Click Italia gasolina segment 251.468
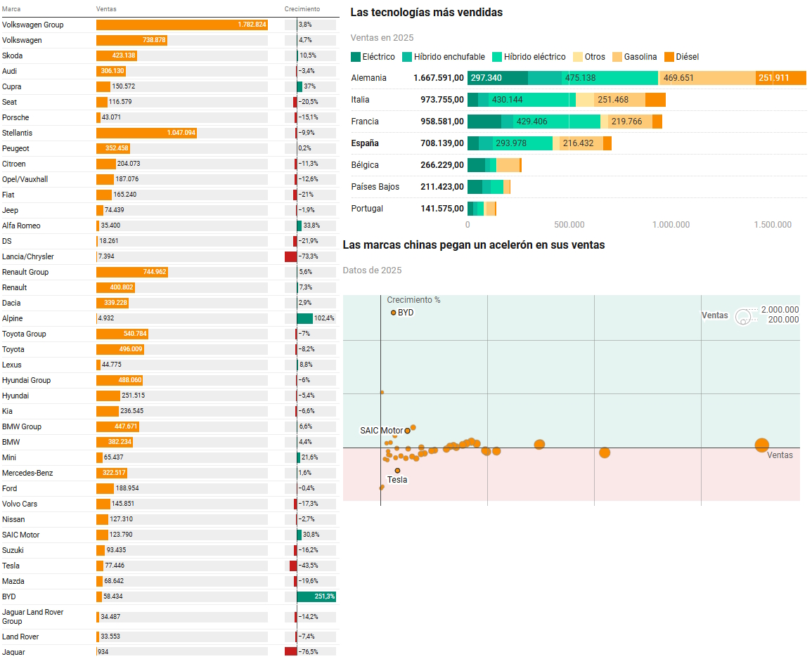The width and height of the screenshot is (812, 659). [x=620, y=100]
